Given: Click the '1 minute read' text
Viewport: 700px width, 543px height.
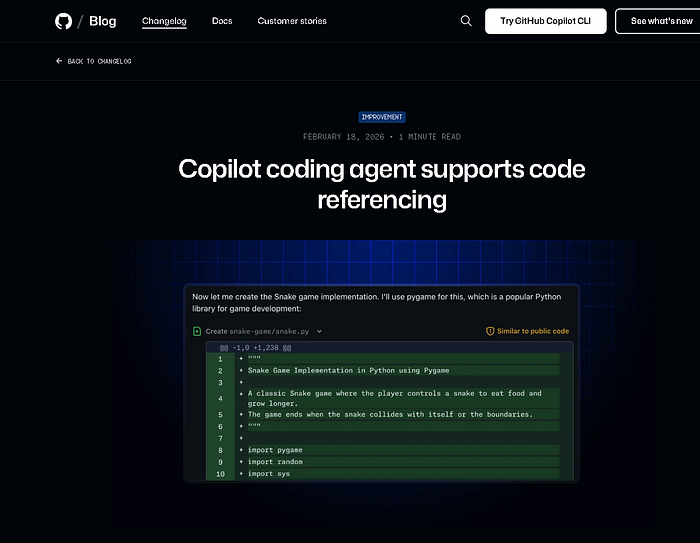Looking at the screenshot, I should pyautogui.click(x=429, y=137).
